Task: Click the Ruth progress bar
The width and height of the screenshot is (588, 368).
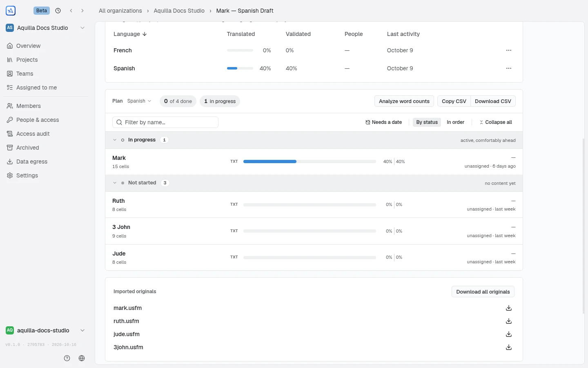Action: [310, 204]
